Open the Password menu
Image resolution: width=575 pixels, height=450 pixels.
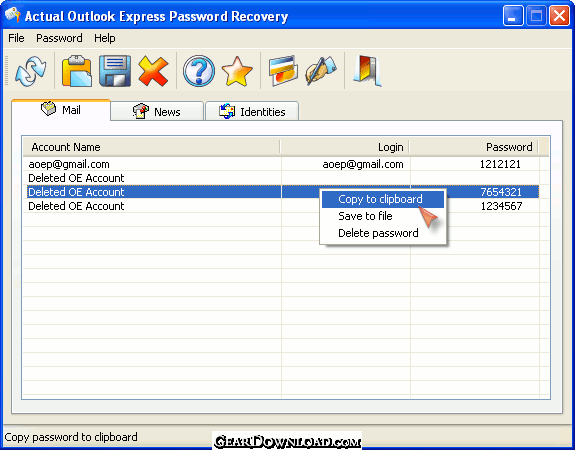tap(59, 38)
